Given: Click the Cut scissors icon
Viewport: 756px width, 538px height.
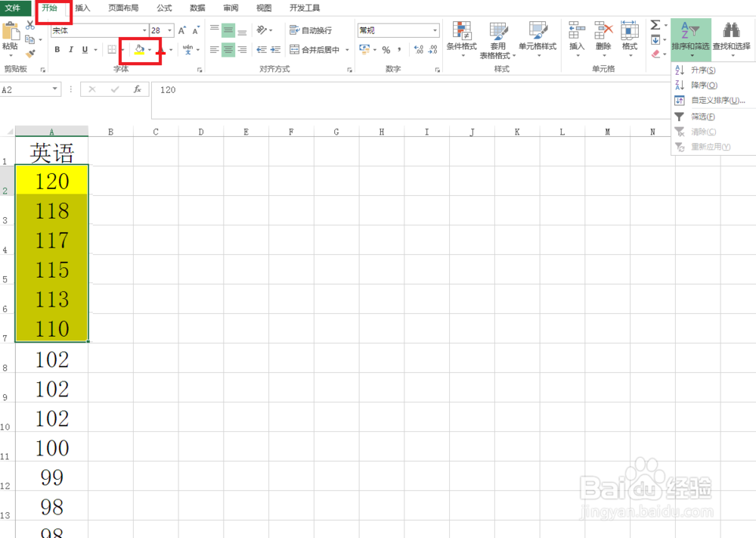Looking at the screenshot, I should 30,25.
